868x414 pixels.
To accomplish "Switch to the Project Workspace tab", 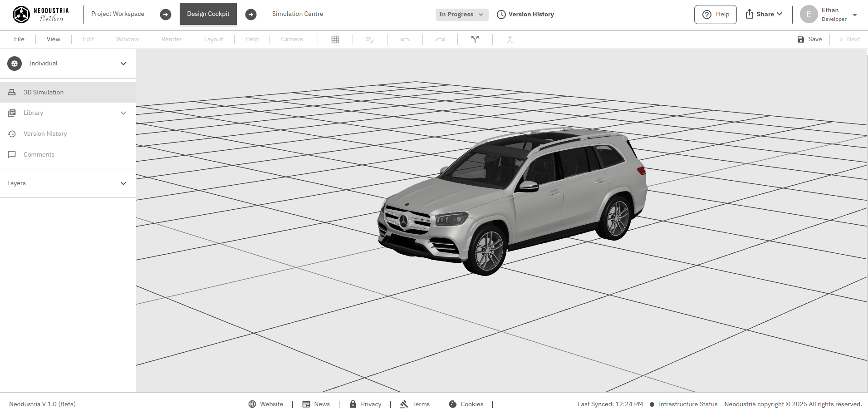I will click(117, 14).
